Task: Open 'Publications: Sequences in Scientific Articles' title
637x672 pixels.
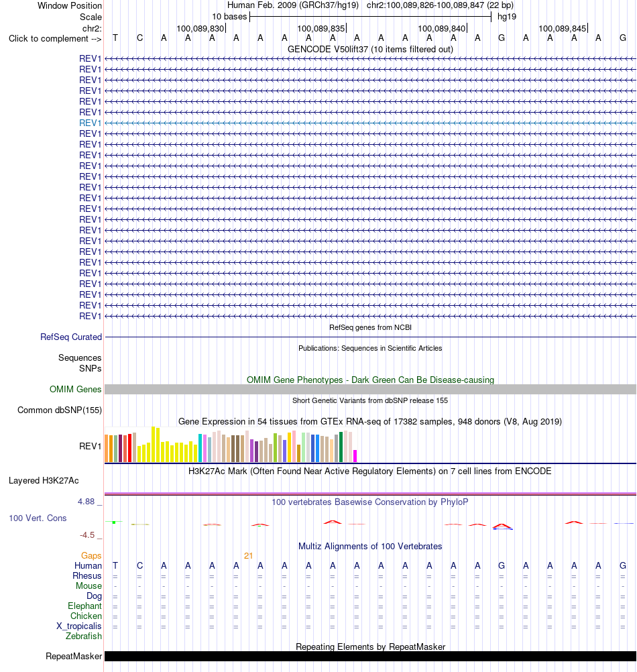Action: click(x=370, y=348)
